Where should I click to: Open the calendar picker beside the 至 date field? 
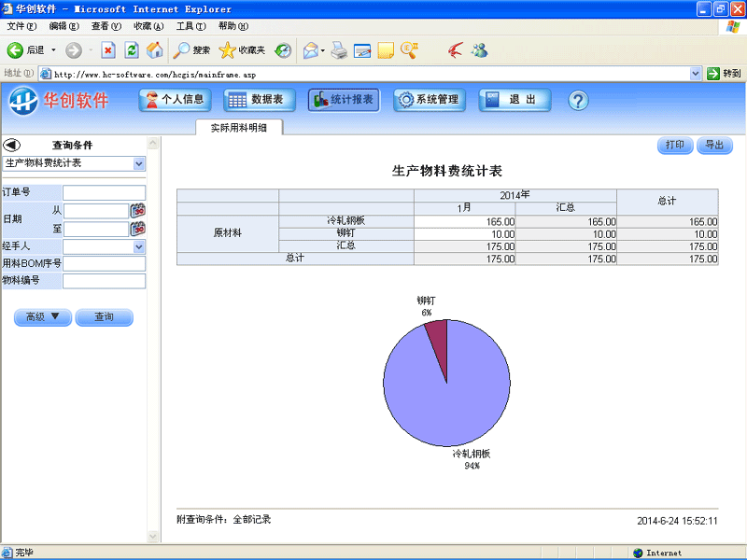(x=138, y=228)
